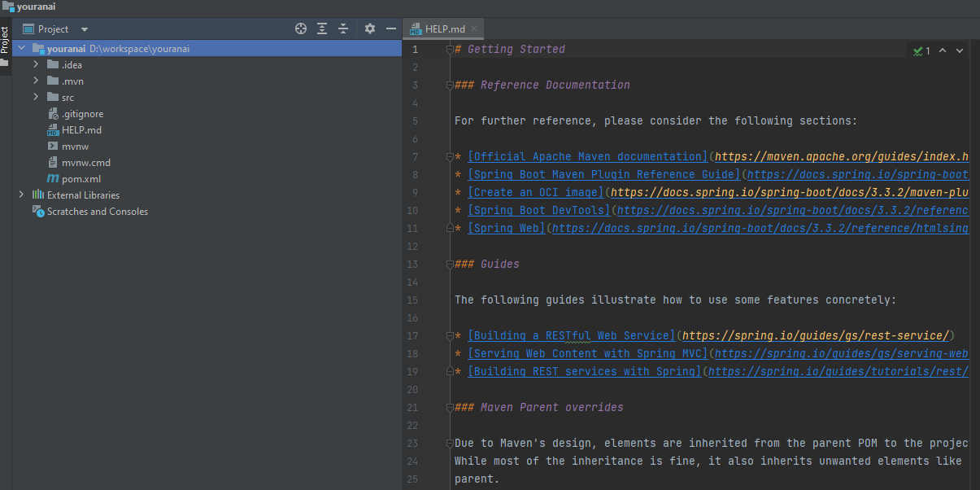Click the Expand All icon in Project panel
The image size is (980, 490).
point(322,28)
